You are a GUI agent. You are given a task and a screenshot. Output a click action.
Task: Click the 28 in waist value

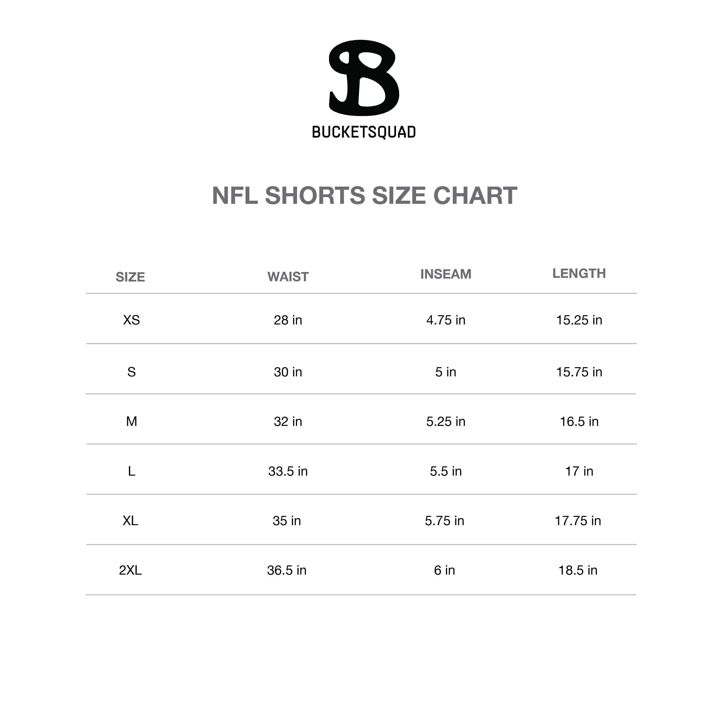[288, 320]
